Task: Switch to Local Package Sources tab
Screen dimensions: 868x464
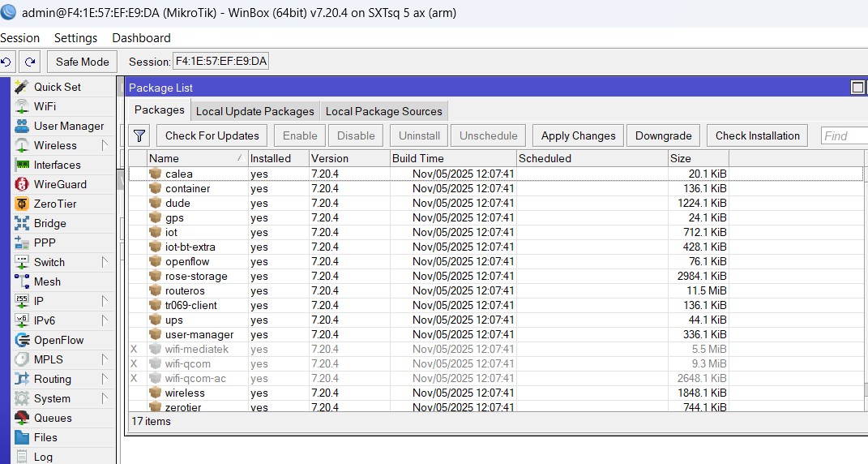Action: click(384, 111)
